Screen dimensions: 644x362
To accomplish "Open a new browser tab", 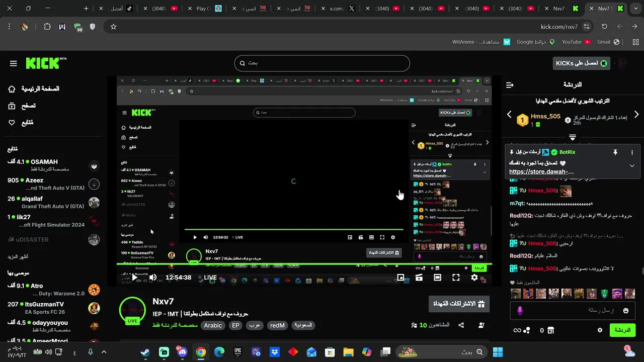I will [86, 9].
